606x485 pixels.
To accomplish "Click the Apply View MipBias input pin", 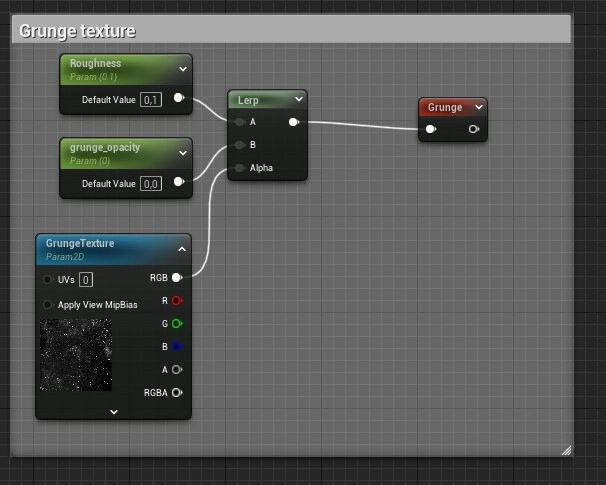I will coord(48,304).
